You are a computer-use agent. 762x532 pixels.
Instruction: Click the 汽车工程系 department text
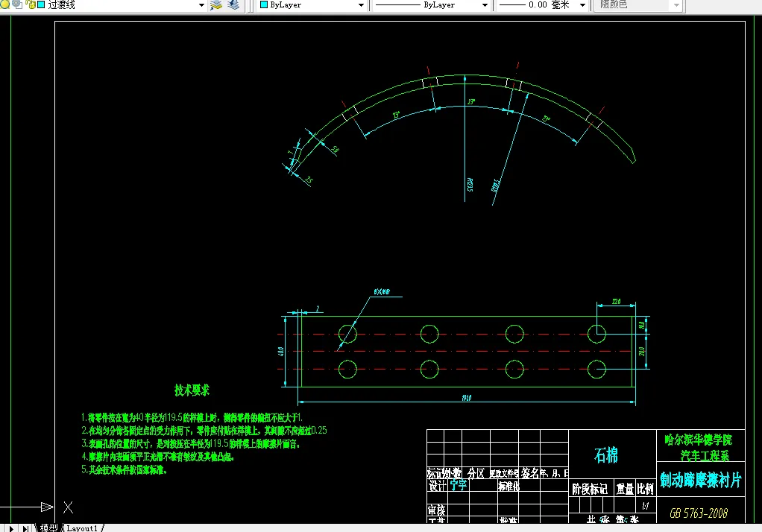705,455
